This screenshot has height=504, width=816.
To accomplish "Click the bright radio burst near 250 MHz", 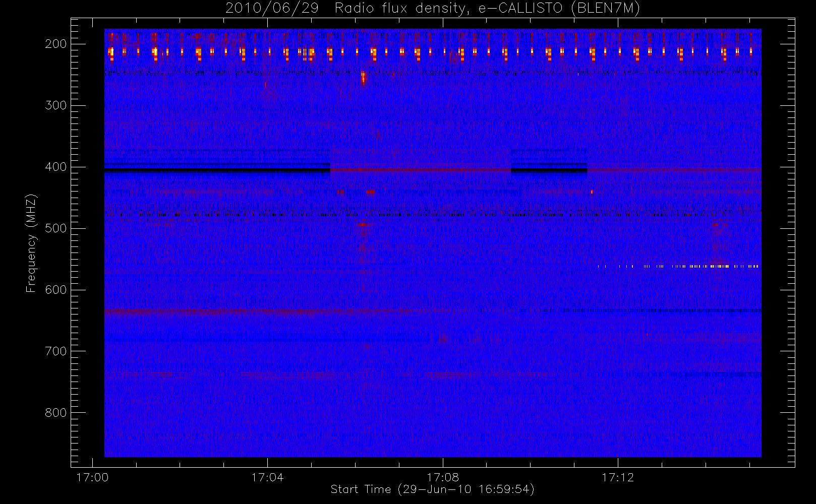I will 363,78.
